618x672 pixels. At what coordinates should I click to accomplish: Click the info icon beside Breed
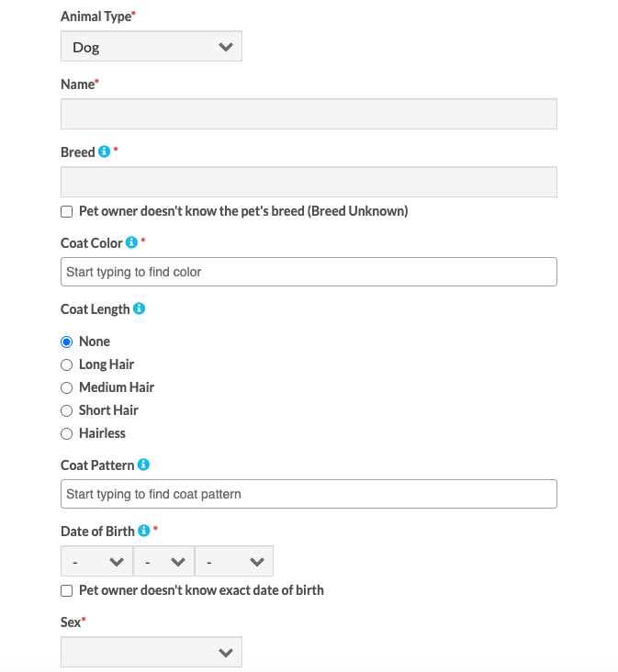click(104, 151)
